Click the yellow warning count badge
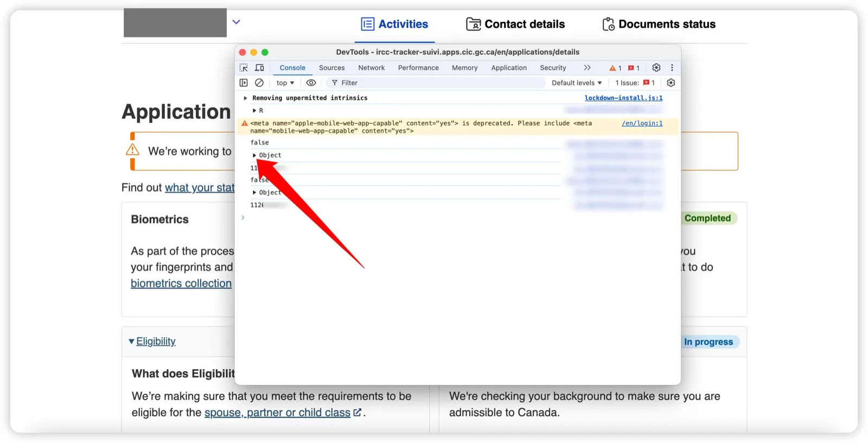The width and height of the screenshot is (868, 443). pos(615,68)
